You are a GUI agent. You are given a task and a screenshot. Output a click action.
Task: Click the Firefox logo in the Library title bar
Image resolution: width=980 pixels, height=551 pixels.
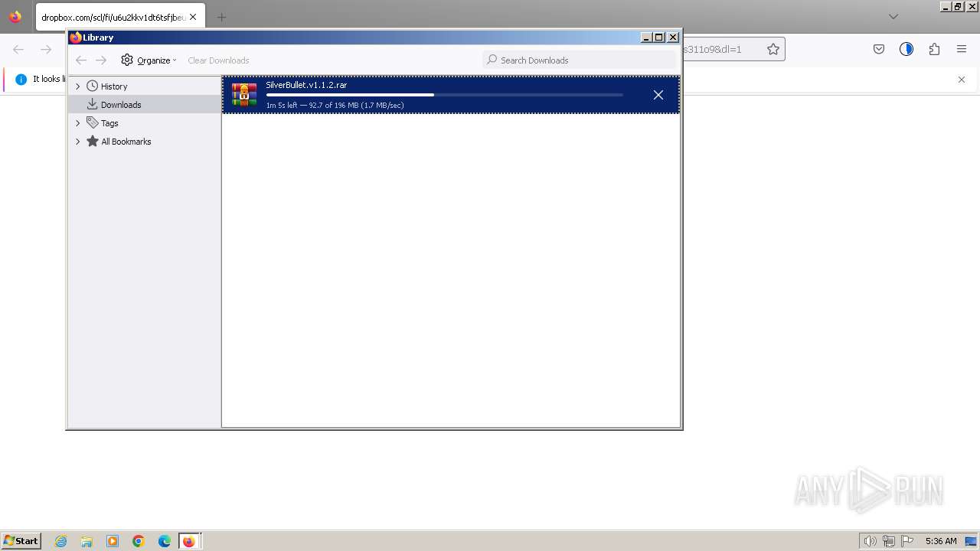click(x=75, y=37)
